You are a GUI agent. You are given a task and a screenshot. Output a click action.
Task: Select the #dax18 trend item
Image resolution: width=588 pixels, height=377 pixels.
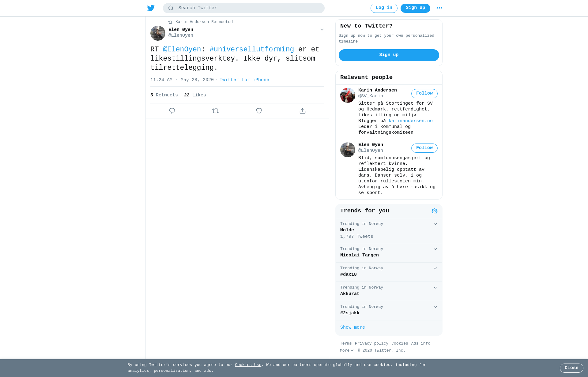point(389,272)
